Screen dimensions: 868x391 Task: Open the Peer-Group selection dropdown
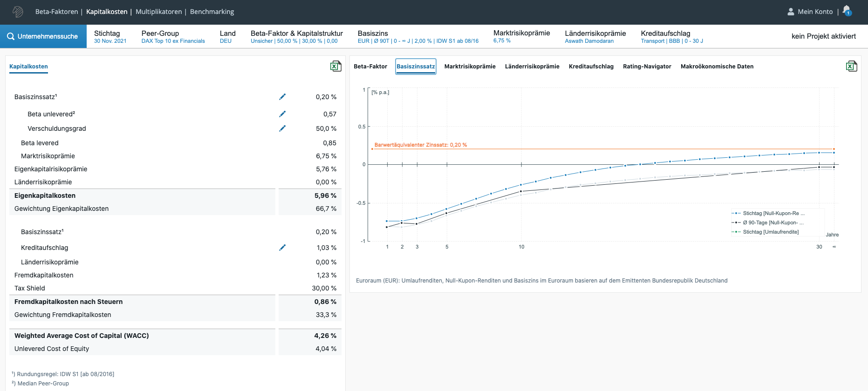coord(173,36)
